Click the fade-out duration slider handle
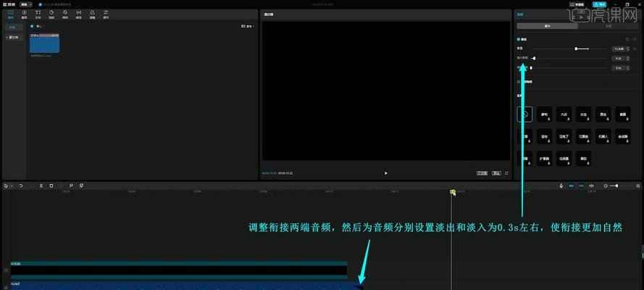 (531, 67)
